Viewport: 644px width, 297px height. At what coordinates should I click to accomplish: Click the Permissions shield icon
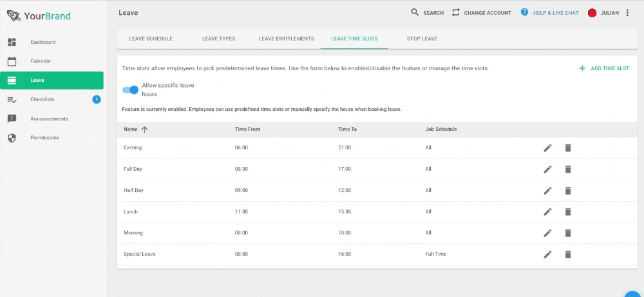click(x=12, y=138)
